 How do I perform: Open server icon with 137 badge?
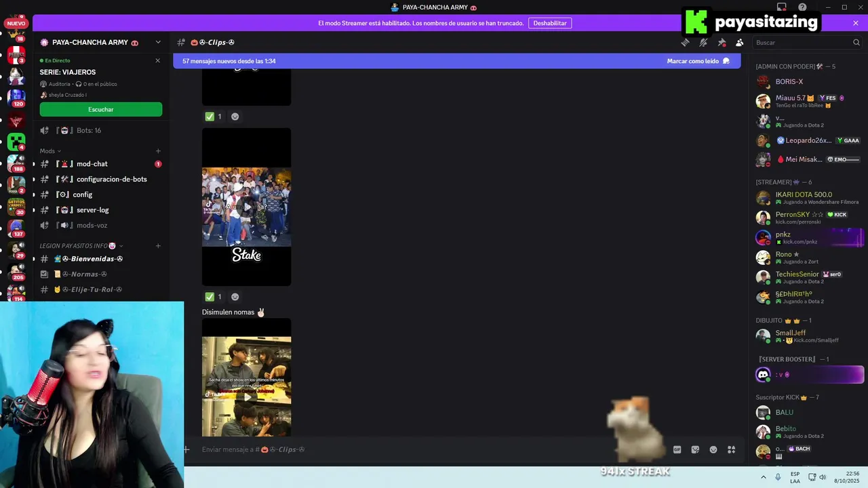click(16, 228)
